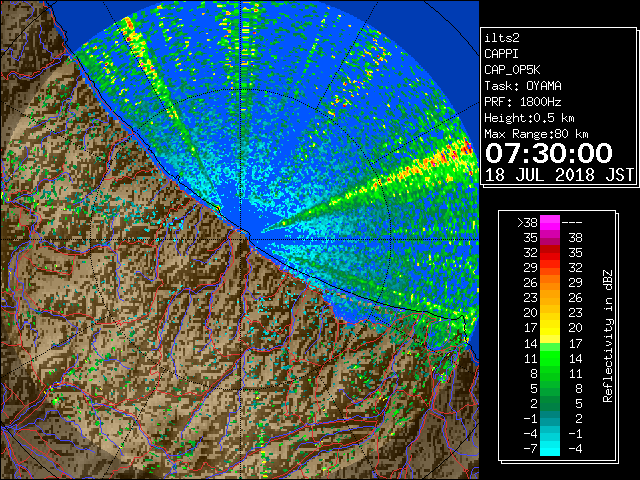Click the 'CAP_OP5K' text
640x480 pixels.
[512, 70]
